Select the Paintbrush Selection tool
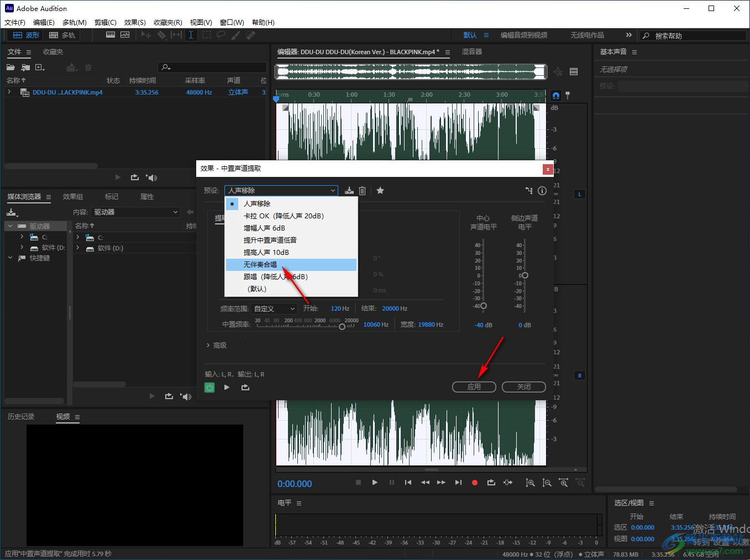This screenshot has height=560, width=750. (235, 35)
